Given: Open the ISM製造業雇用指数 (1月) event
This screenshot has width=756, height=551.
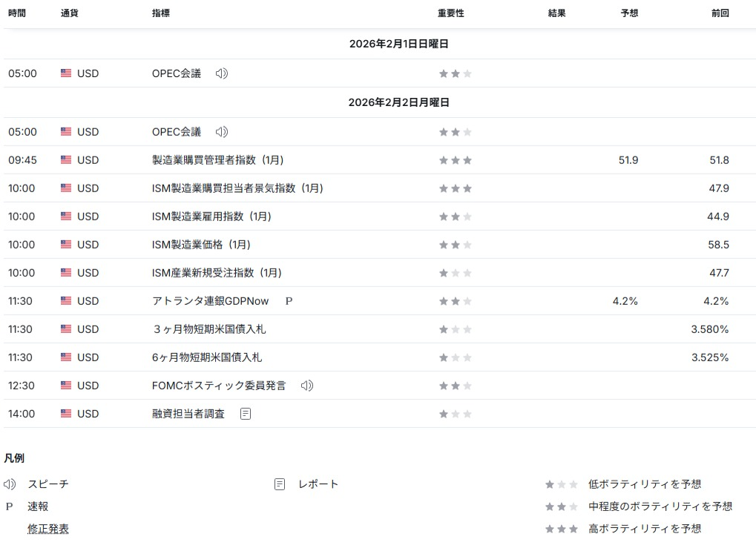Looking at the screenshot, I should point(211,217).
